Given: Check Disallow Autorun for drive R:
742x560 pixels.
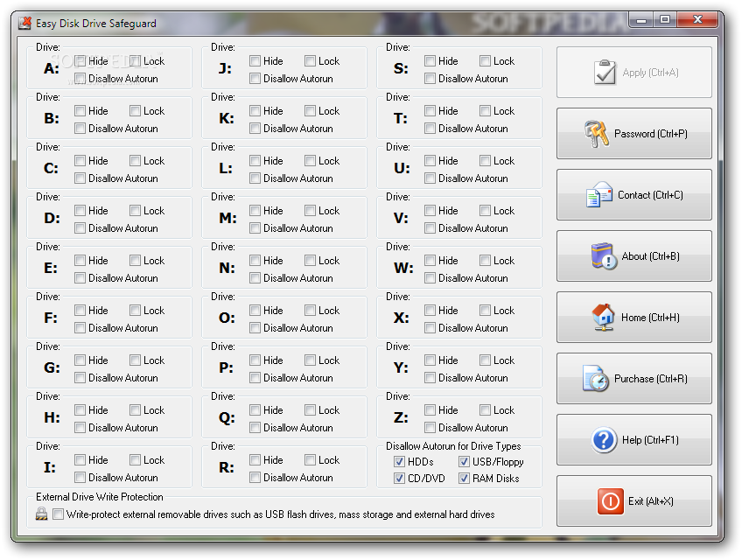Looking at the screenshot, I should click(255, 478).
